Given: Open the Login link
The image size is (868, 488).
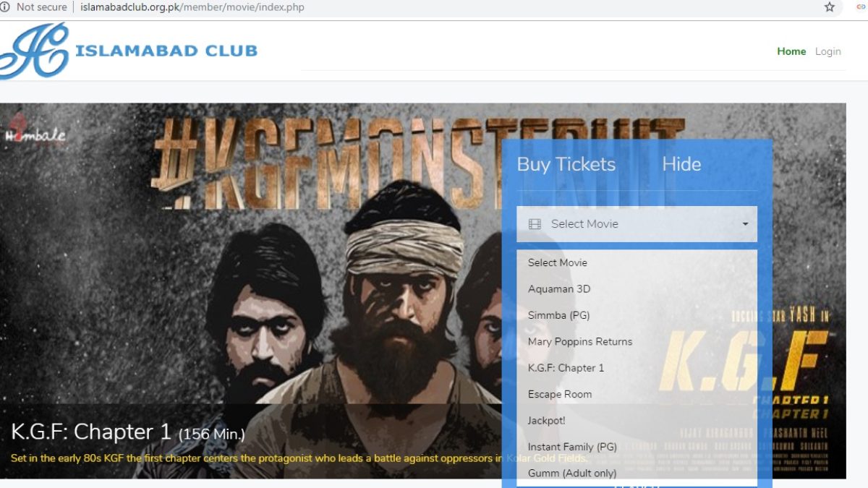Looking at the screenshot, I should [x=828, y=51].
